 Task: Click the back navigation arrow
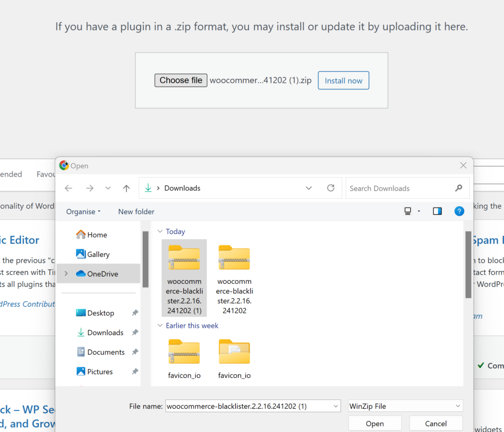(x=68, y=188)
